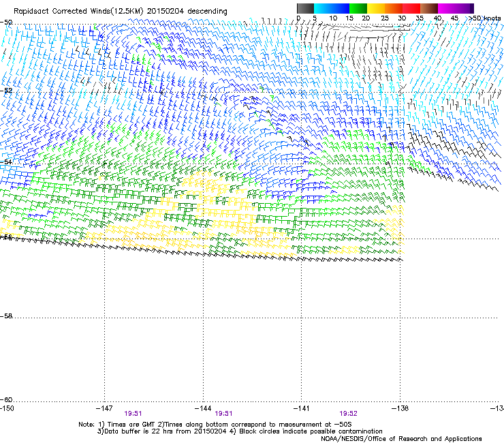Click the '-144' longitude label
This screenshot has height=443, width=504.
(x=203, y=408)
